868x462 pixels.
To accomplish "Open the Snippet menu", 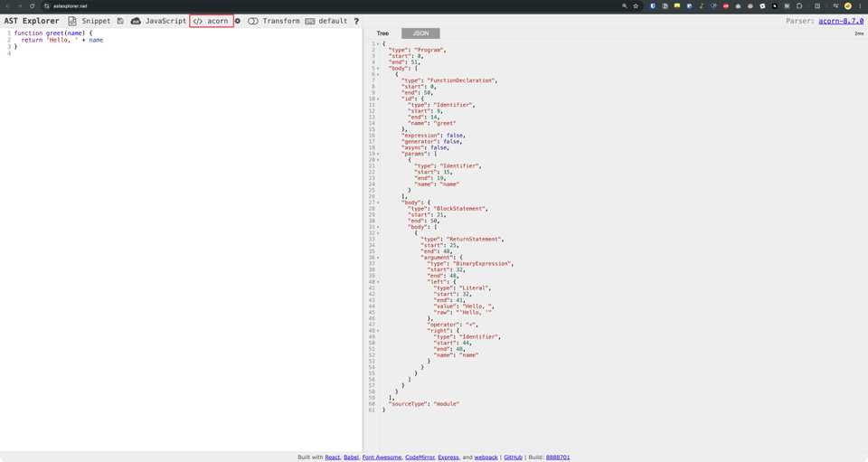I will [96, 21].
